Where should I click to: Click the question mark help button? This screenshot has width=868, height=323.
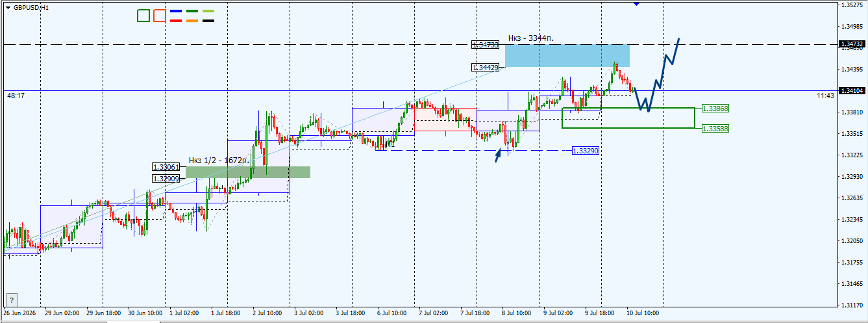tap(12, 300)
